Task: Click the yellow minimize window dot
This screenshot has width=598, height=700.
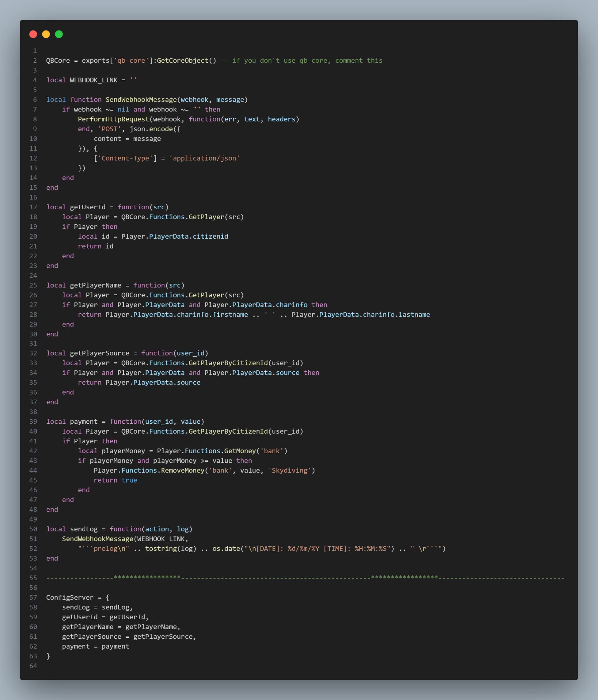Action: [x=46, y=34]
